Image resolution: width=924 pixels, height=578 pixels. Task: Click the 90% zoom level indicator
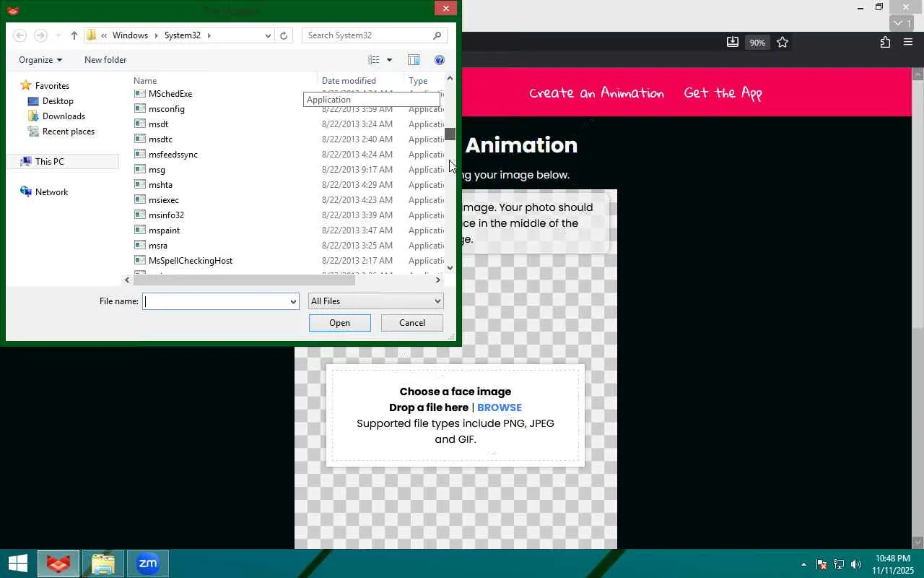(757, 43)
